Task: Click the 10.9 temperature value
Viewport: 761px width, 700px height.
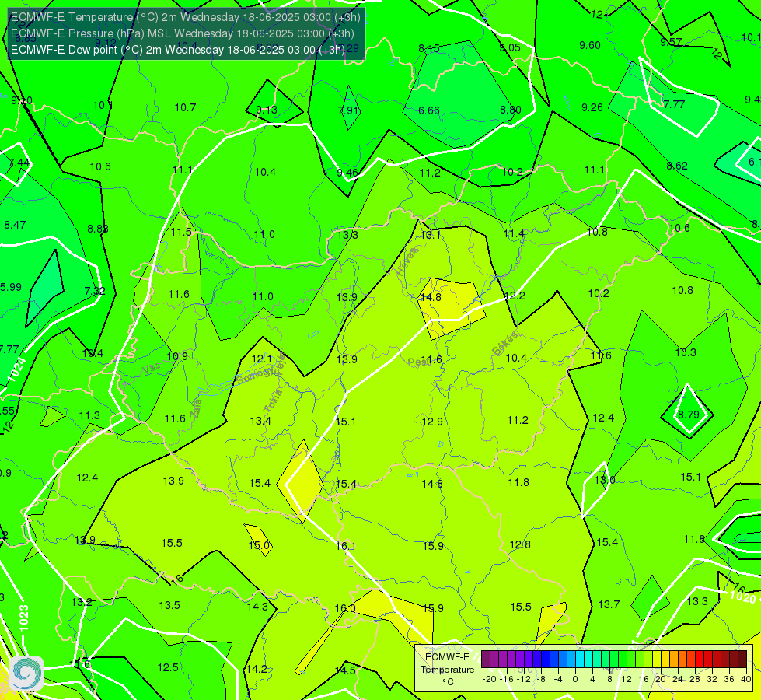Action: pyautogui.click(x=177, y=356)
